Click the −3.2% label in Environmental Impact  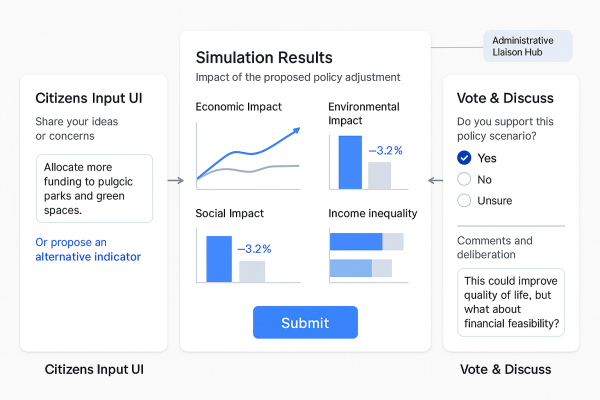(x=385, y=151)
